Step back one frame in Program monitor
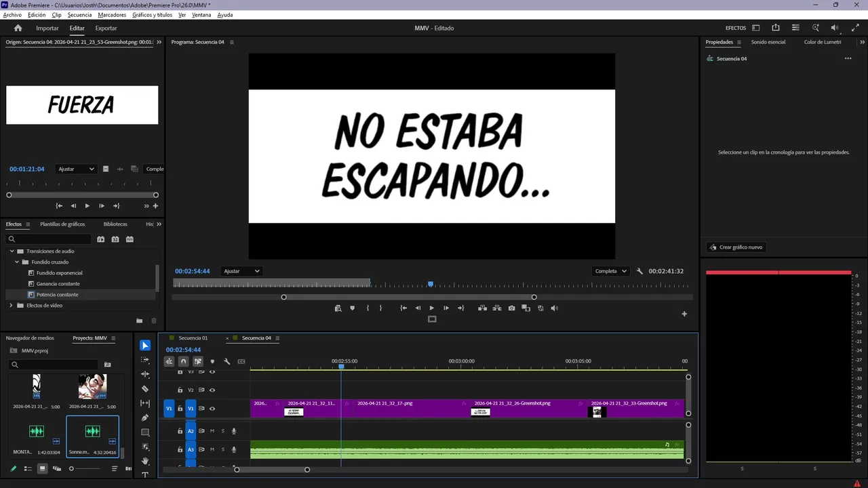The image size is (868, 488). click(418, 308)
